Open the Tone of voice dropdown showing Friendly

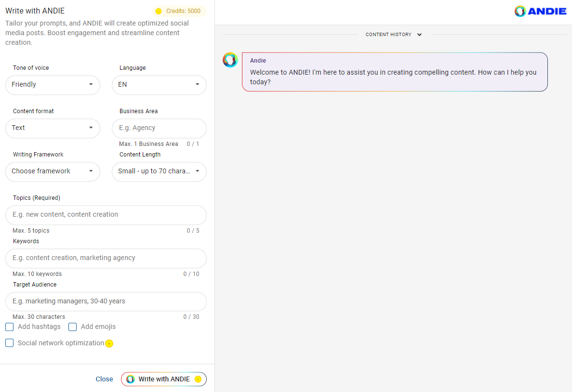pyautogui.click(x=53, y=85)
